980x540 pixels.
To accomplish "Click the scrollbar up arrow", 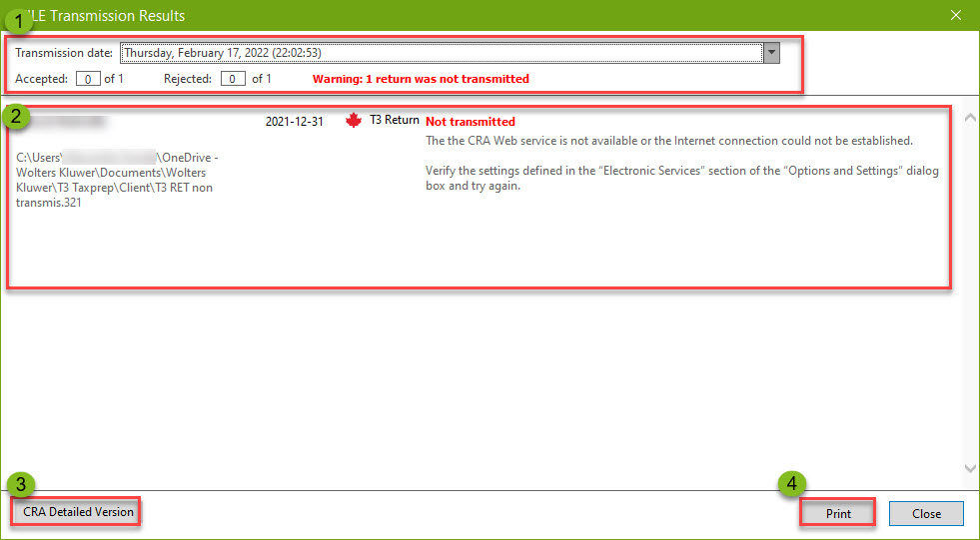I will 968,117.
